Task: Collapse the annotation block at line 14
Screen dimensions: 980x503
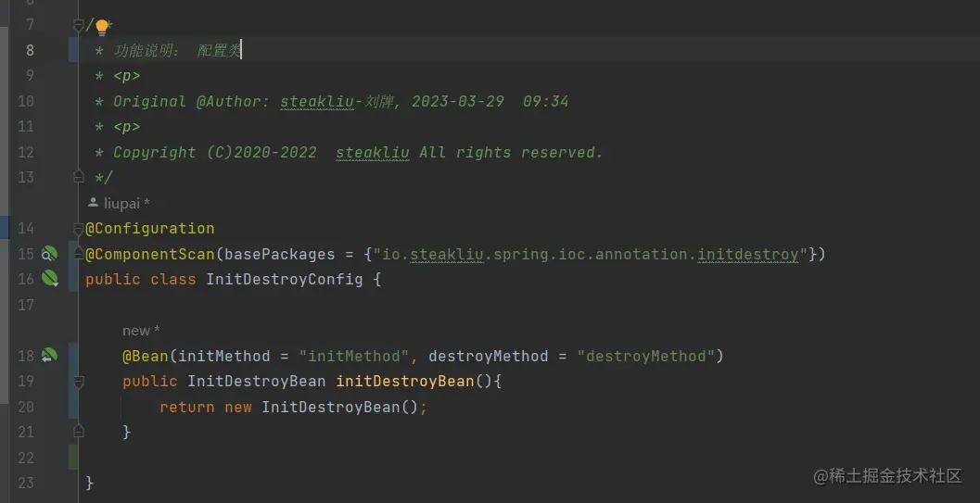Action: 78,229
